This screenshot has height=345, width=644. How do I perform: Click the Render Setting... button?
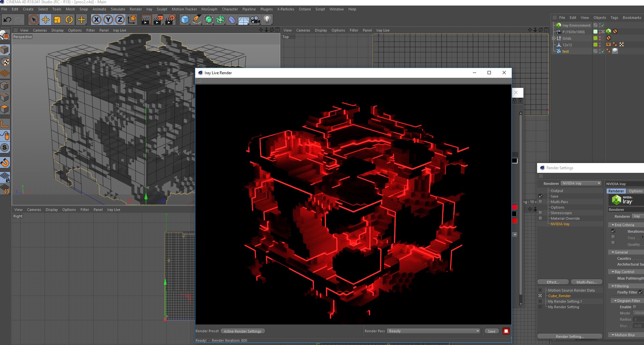pos(570,337)
